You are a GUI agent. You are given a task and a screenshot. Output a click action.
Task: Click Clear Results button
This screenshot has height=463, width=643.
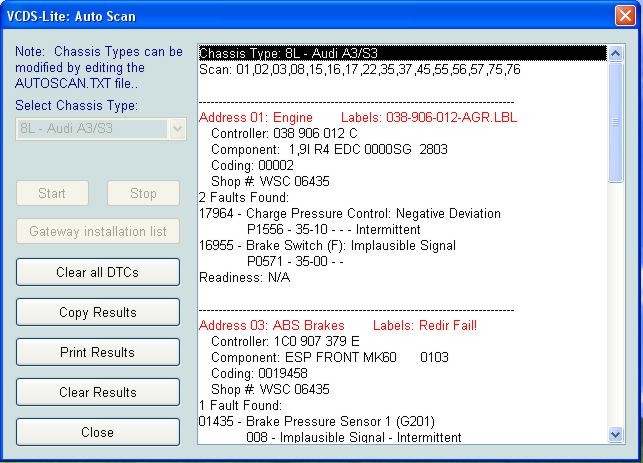click(98, 392)
